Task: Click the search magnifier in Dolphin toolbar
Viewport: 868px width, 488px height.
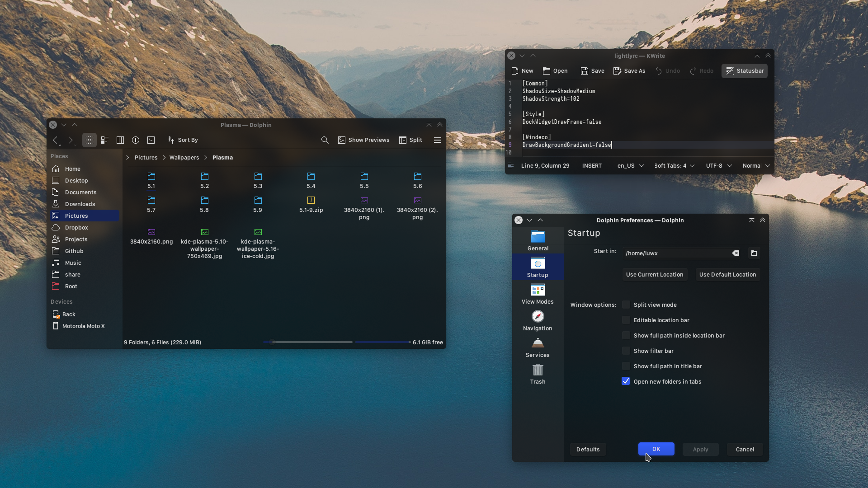Action: tap(325, 140)
